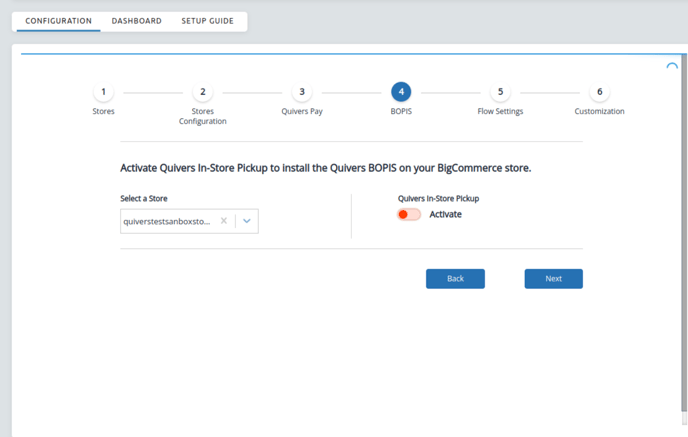Open the Dashboard tab
The width and height of the screenshot is (688, 437).
click(x=136, y=21)
